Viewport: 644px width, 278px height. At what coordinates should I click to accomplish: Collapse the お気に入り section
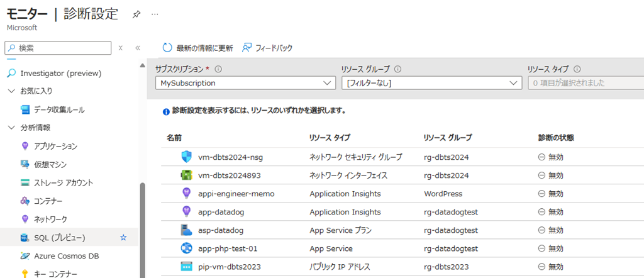tap(12, 91)
